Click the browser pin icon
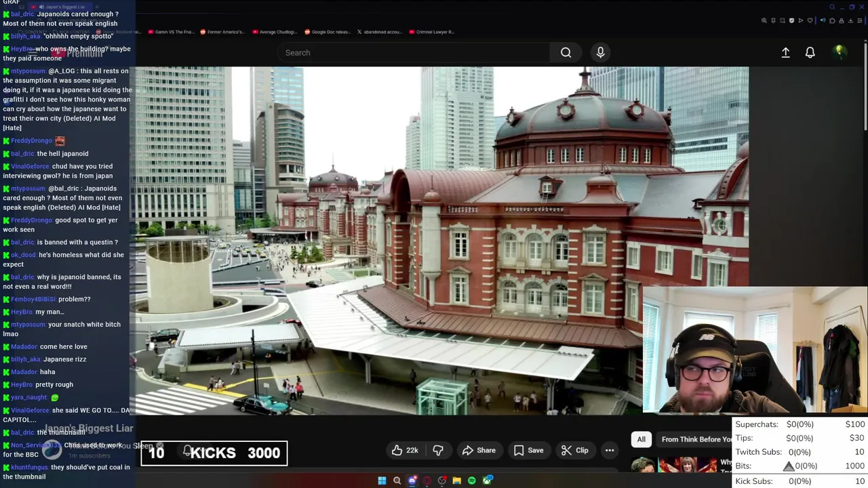868x488 pixels. coord(773,20)
